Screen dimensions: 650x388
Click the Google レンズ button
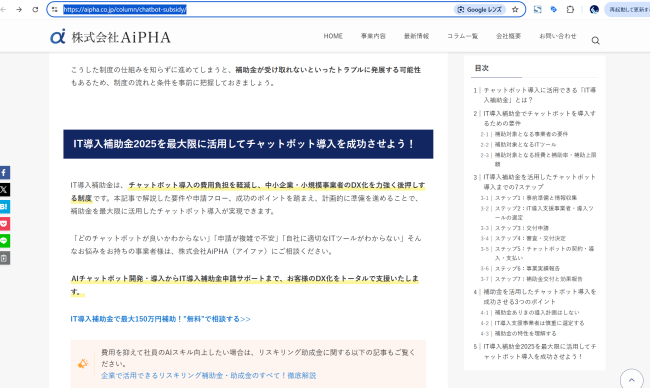pyautogui.click(x=480, y=10)
